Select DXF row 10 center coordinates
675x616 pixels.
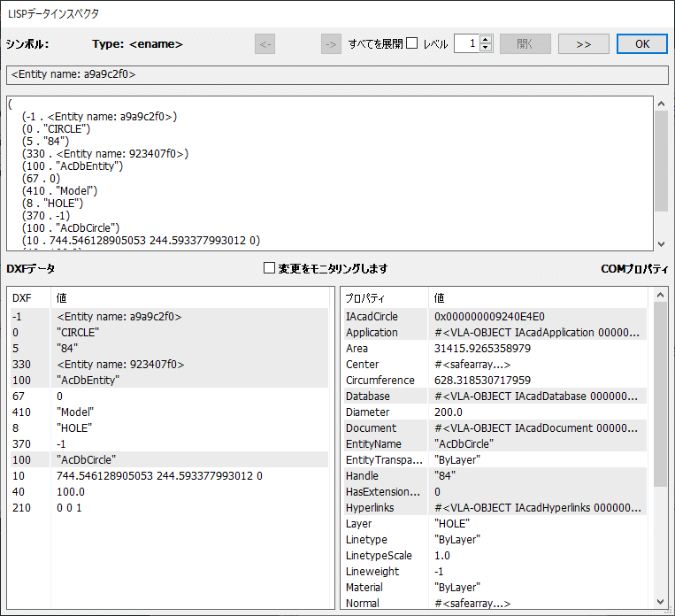click(169, 476)
